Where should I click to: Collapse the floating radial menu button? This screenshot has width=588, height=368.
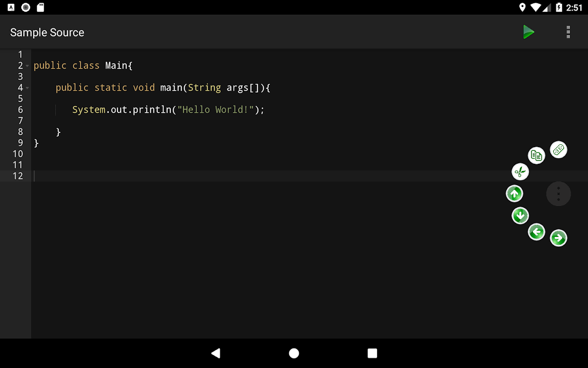[559, 194]
